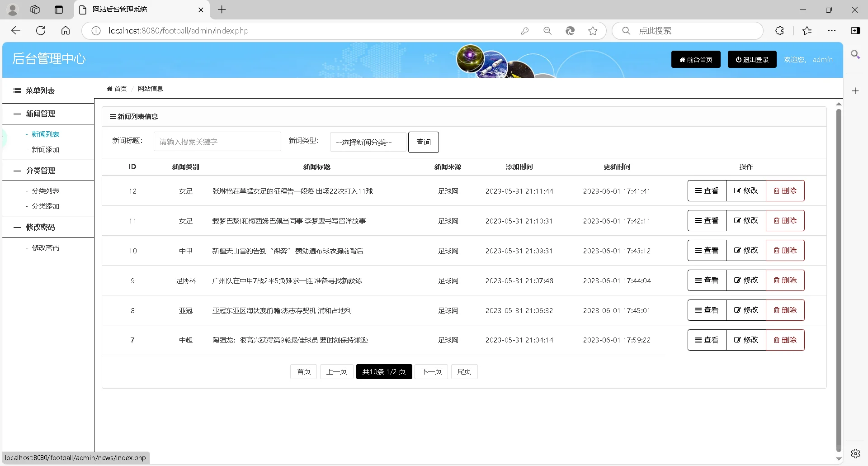Viewport: 868px width, 466px height.
Task: Click the hamburger icon beside 菜单列表
Action: 17,90
